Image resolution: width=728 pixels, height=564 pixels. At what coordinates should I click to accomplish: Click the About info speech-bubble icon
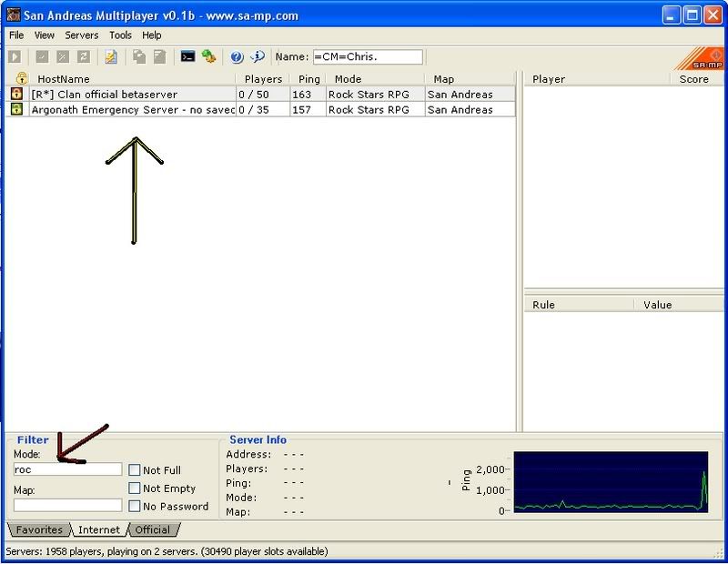258,56
